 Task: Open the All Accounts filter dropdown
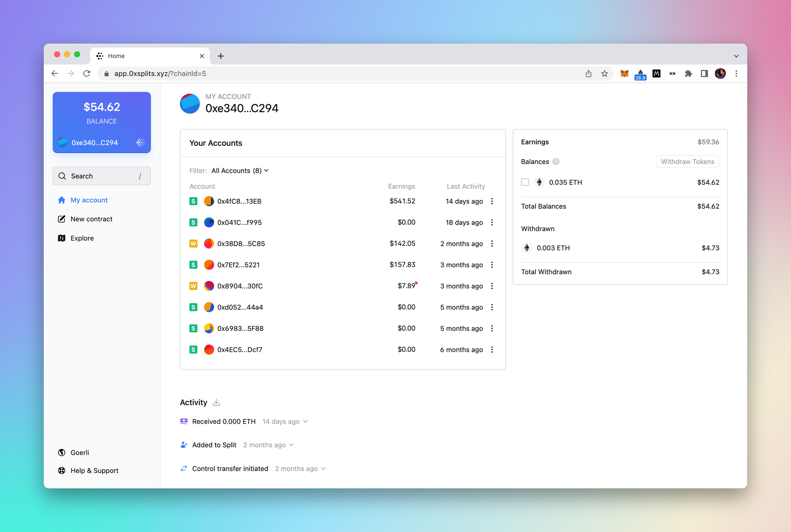[240, 171]
